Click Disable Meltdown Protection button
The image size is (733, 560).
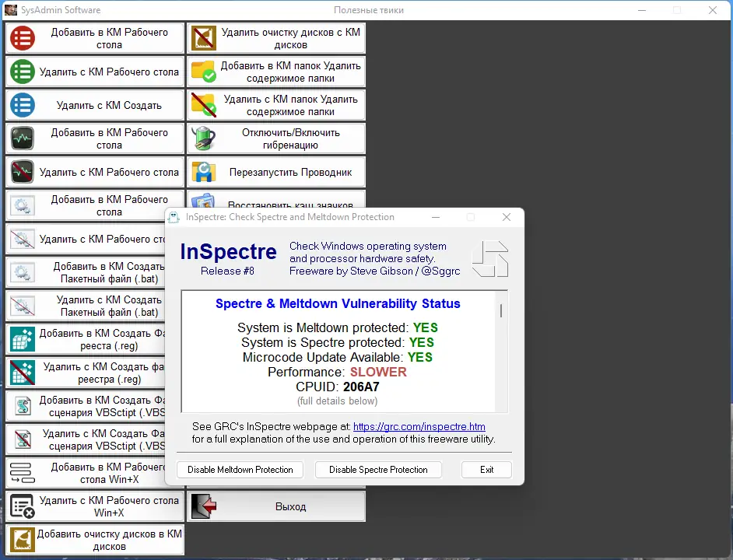(x=240, y=470)
